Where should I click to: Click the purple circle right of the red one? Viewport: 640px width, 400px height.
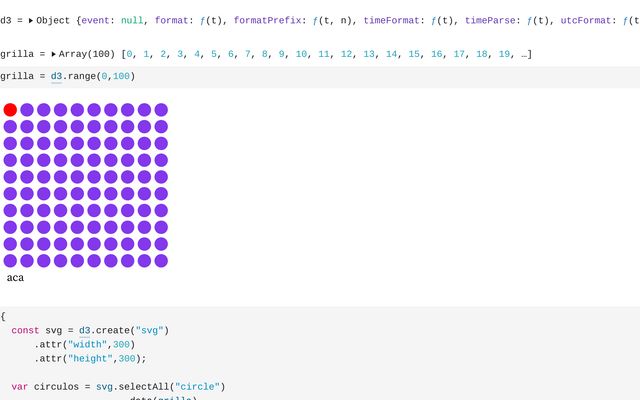[27, 110]
